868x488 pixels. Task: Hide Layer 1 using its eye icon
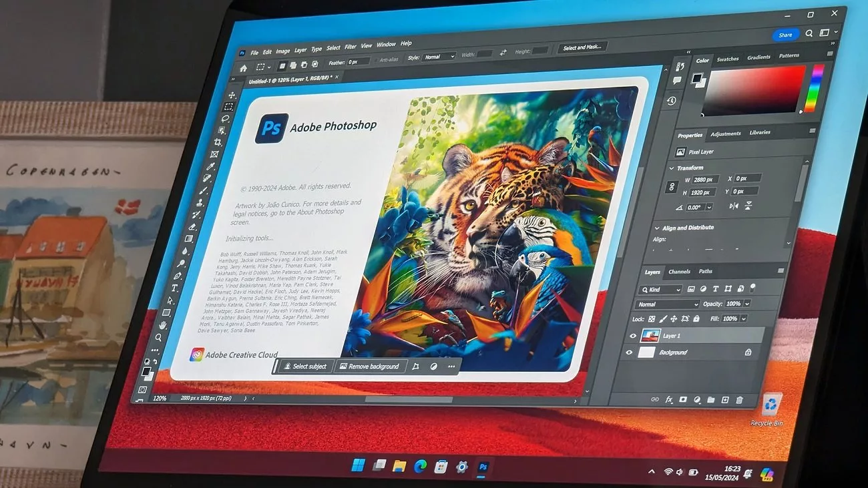pyautogui.click(x=632, y=336)
